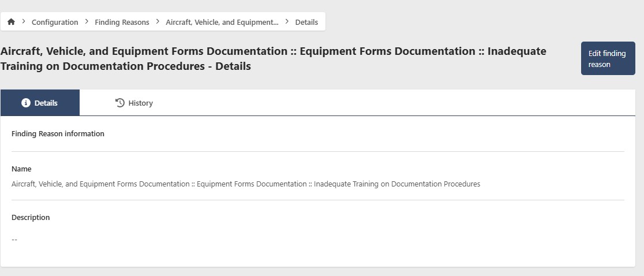Click the clock icon beside History
Screen dimensions: 644x276
(120, 103)
